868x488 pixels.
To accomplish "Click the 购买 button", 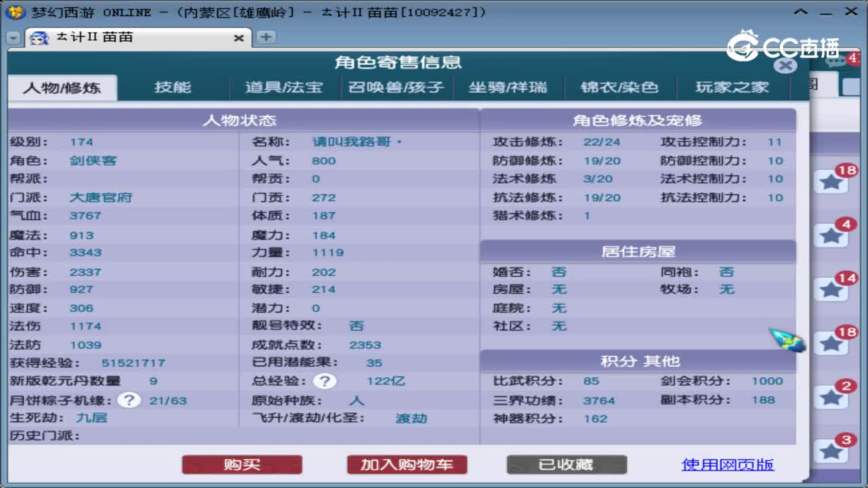I will click(241, 466).
